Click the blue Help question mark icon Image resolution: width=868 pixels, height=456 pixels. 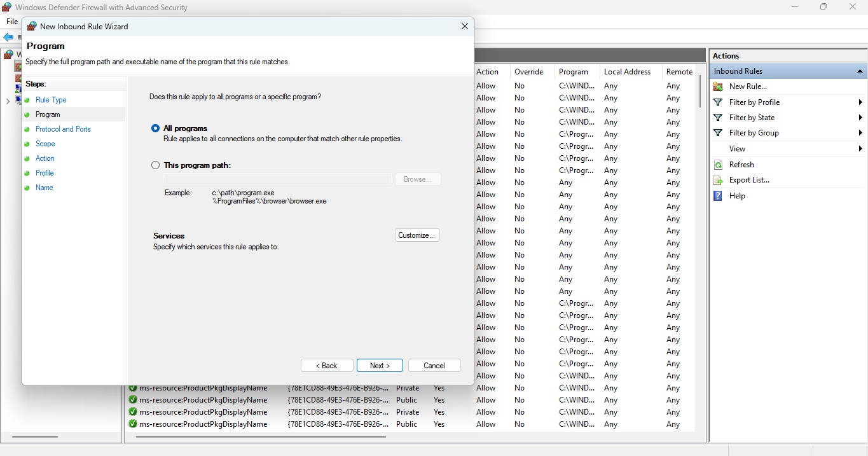(x=718, y=196)
